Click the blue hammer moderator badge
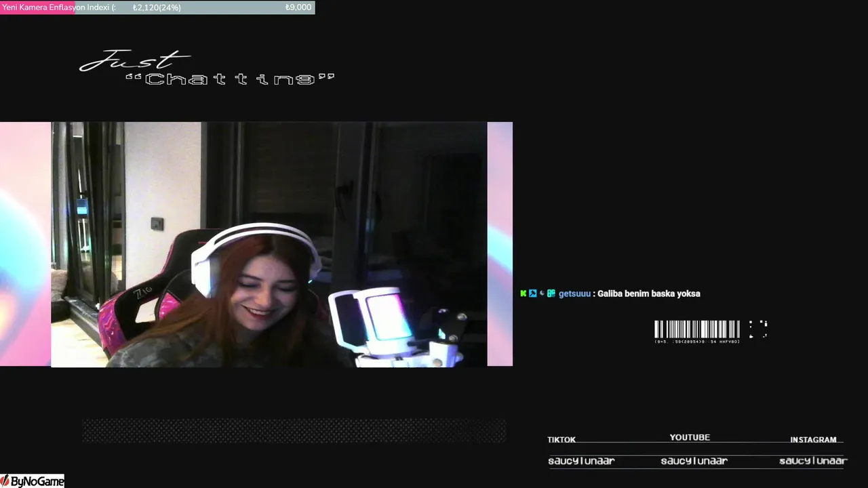 click(532, 293)
